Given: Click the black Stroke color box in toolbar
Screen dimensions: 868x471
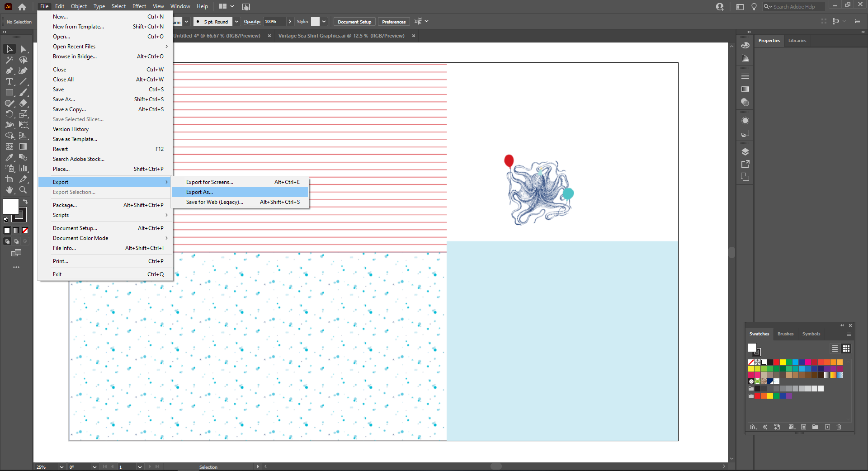Looking at the screenshot, I should click(x=20, y=215).
